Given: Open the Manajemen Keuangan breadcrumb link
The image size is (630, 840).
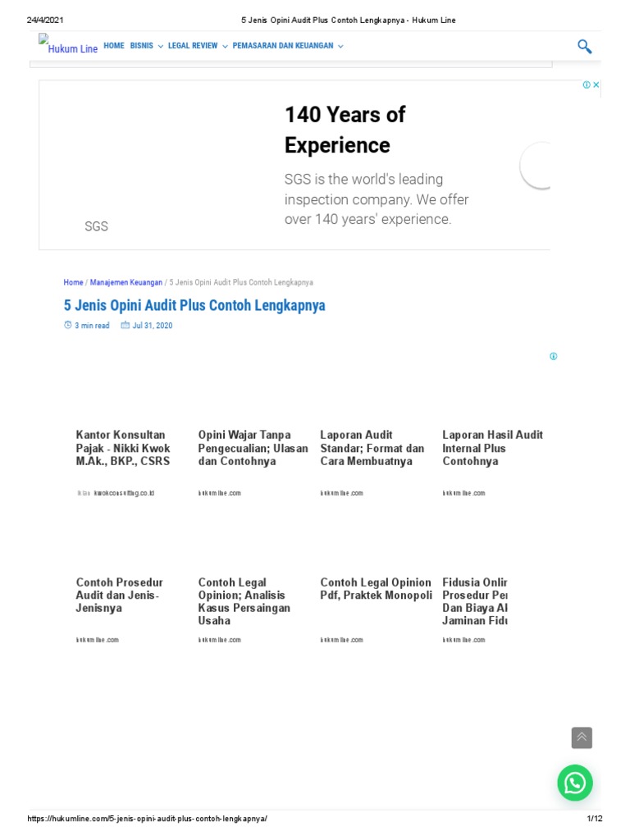Looking at the screenshot, I should point(126,282).
